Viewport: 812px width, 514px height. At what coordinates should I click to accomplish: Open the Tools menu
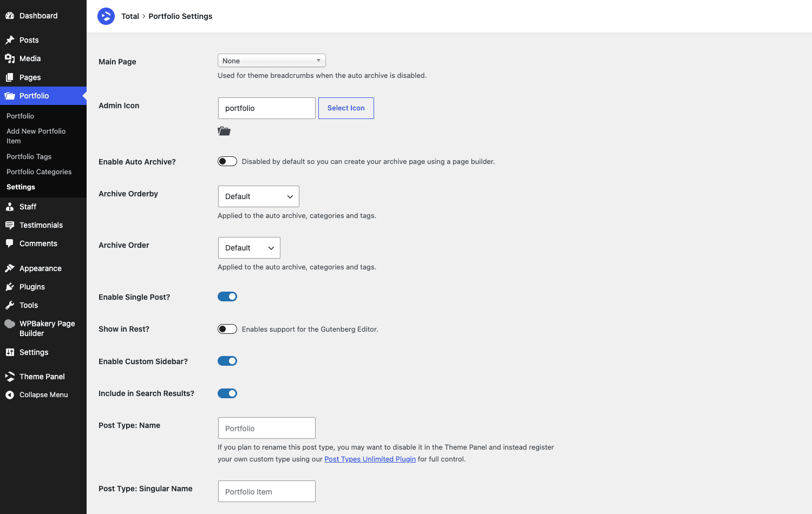[43, 305]
